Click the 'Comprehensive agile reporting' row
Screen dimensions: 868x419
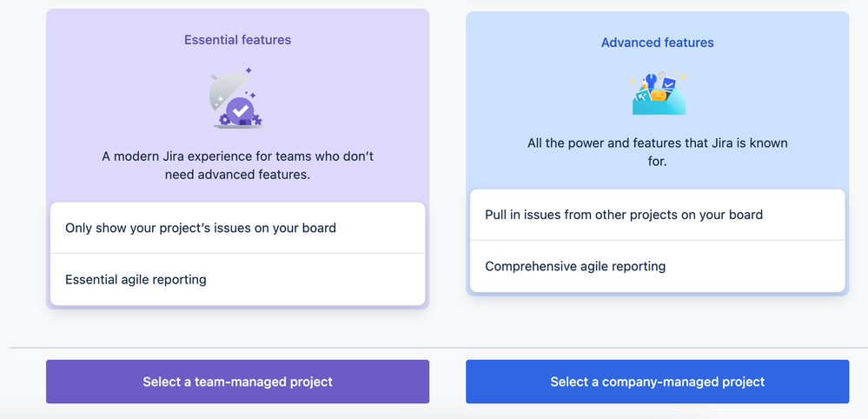[658, 266]
